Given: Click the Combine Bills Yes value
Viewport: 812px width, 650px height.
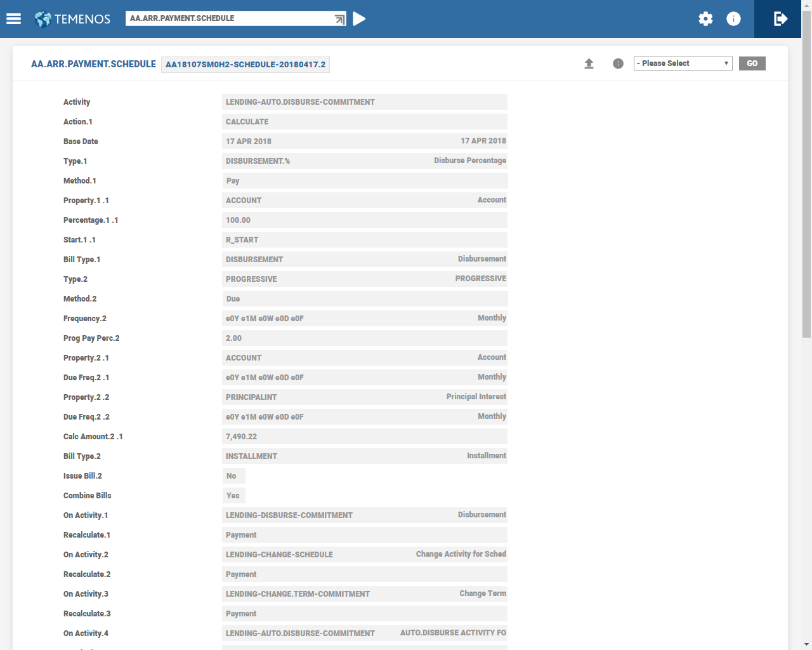Looking at the screenshot, I should point(233,496).
